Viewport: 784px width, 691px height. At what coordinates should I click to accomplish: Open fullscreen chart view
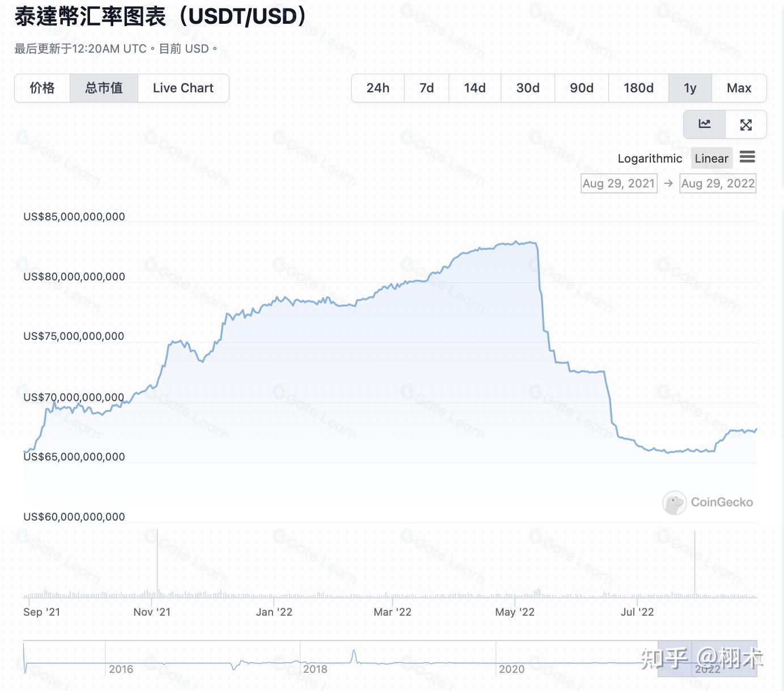pos(746,125)
